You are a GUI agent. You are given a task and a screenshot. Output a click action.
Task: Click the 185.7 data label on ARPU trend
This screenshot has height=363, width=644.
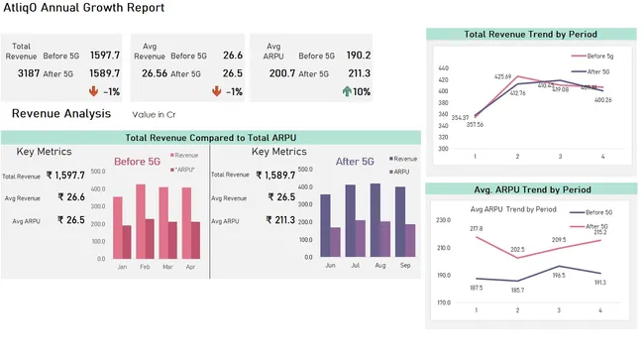(517, 291)
